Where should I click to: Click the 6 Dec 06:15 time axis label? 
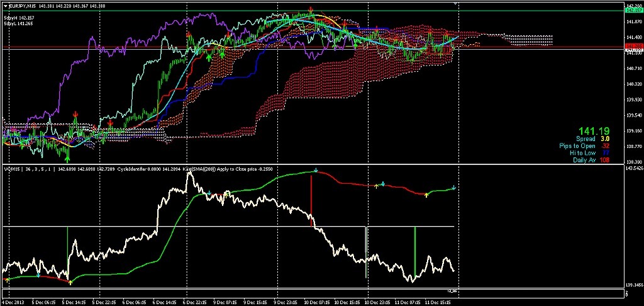point(135,302)
